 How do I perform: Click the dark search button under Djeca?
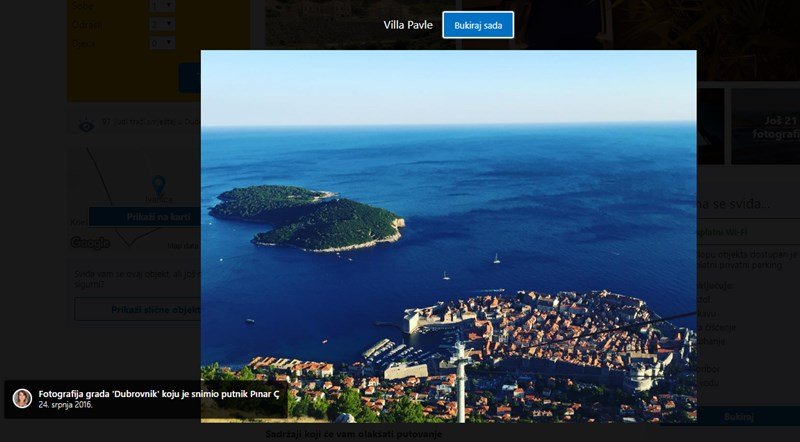189,78
